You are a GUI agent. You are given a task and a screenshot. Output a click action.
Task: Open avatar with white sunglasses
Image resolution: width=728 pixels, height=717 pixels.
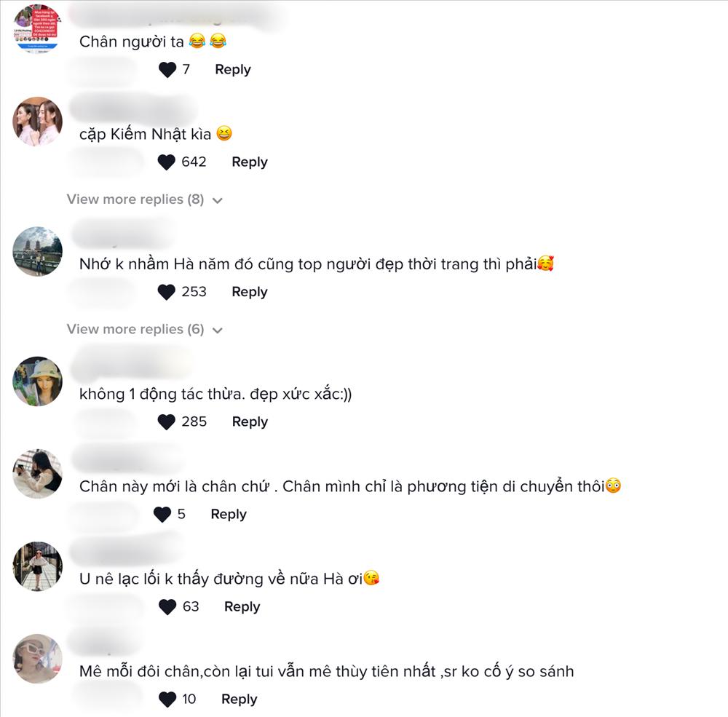point(37,659)
